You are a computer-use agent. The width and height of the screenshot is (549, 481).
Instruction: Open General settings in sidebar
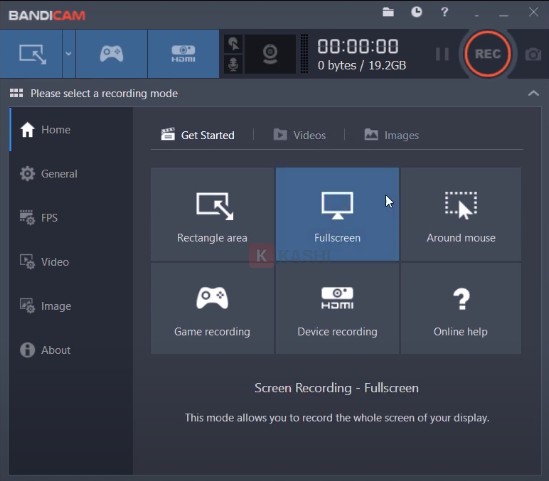71,174
